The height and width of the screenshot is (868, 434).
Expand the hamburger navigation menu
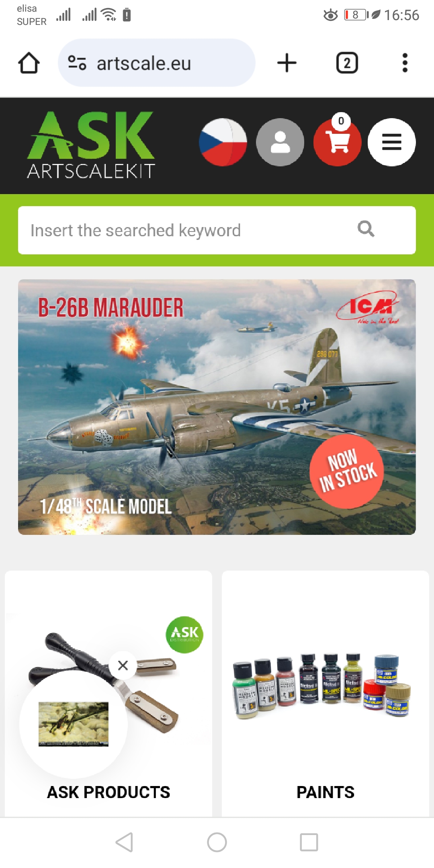(392, 142)
